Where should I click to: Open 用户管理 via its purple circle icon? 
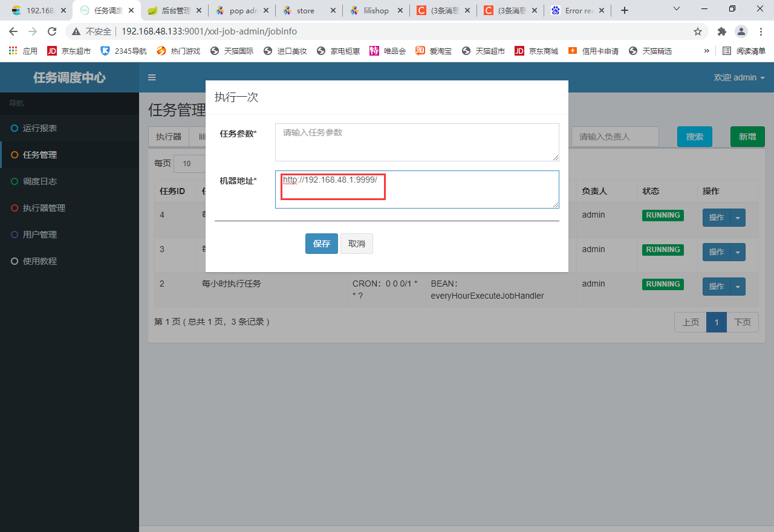point(13,235)
